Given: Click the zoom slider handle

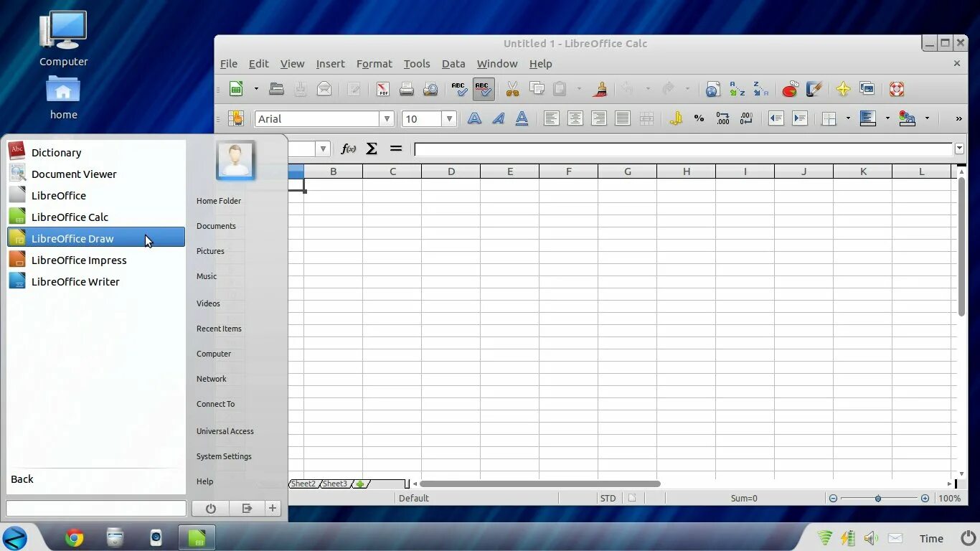Looking at the screenshot, I should coord(877,498).
